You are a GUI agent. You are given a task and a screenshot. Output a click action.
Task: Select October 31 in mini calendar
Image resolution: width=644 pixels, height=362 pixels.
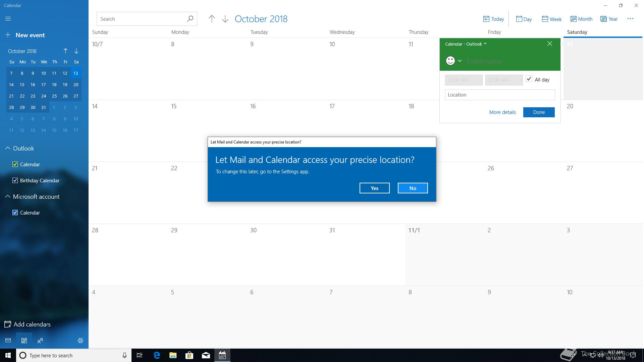(44, 107)
